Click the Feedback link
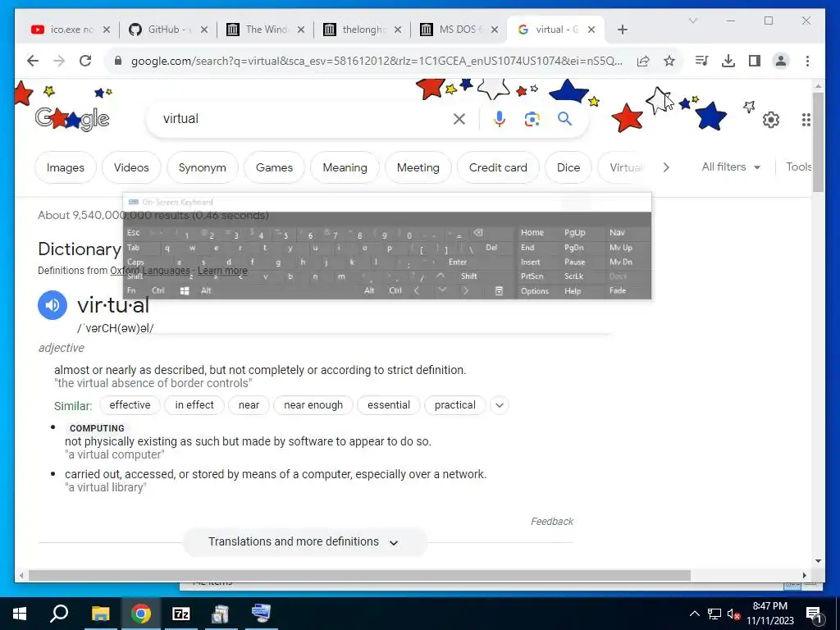840x630 pixels. [552, 522]
